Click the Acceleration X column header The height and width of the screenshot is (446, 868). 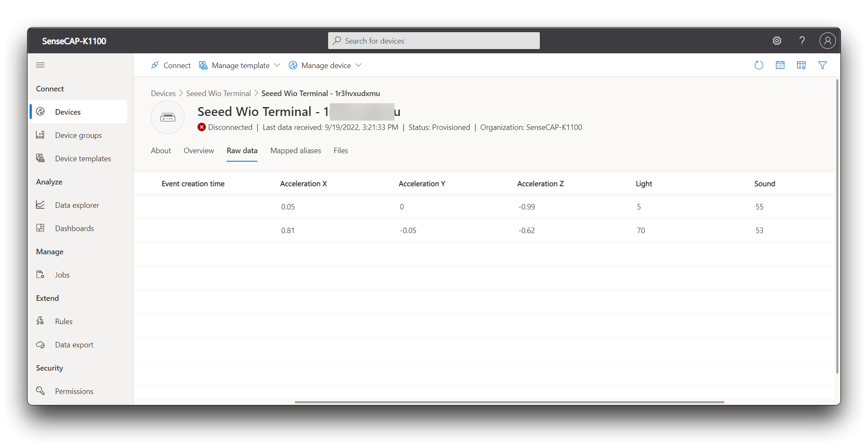click(x=303, y=184)
